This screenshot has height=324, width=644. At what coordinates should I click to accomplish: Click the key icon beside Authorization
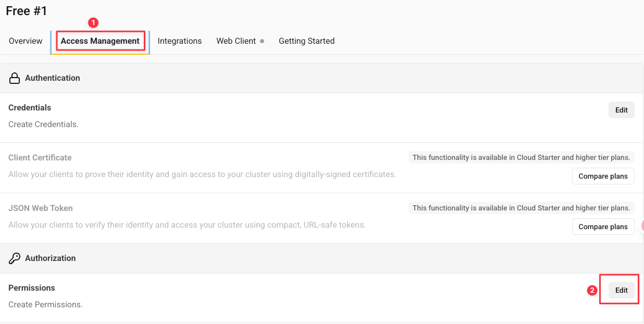(x=15, y=258)
